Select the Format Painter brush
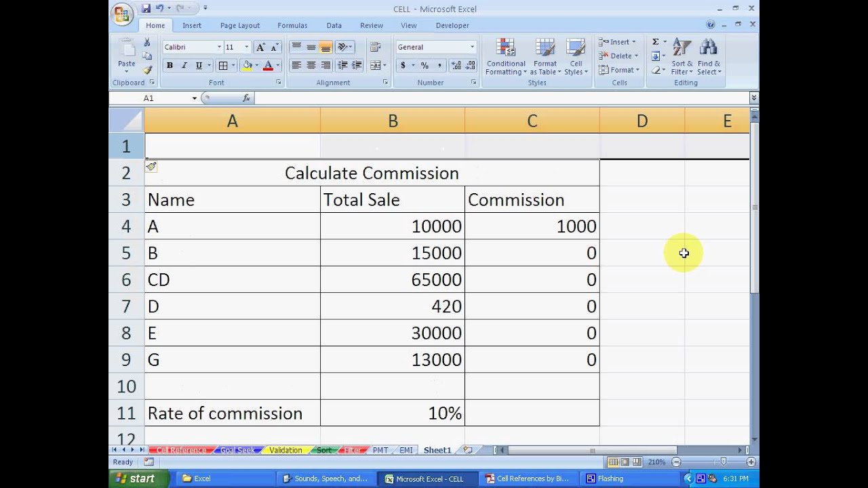 pos(146,70)
